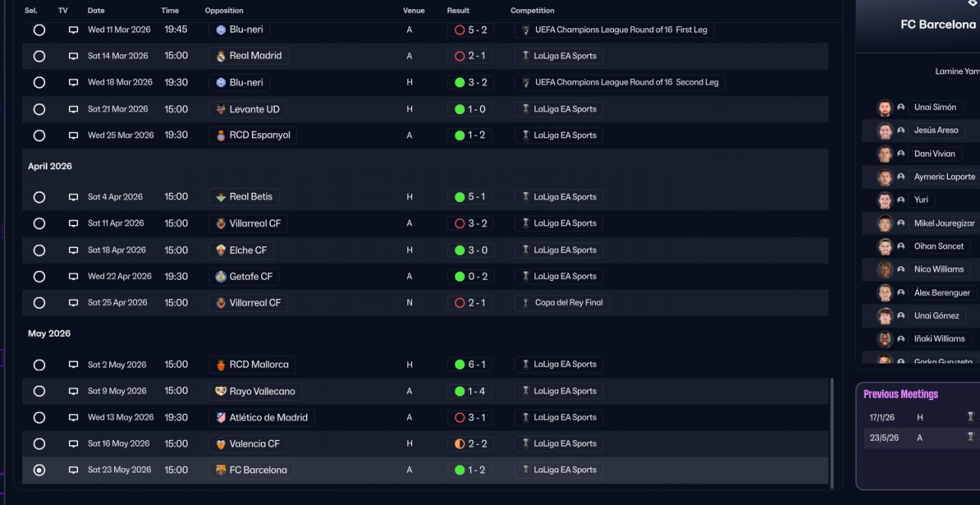Screen dimensions: 980x505
Task: Select the radio button for Levante UD fixture
Action: (x=39, y=109)
